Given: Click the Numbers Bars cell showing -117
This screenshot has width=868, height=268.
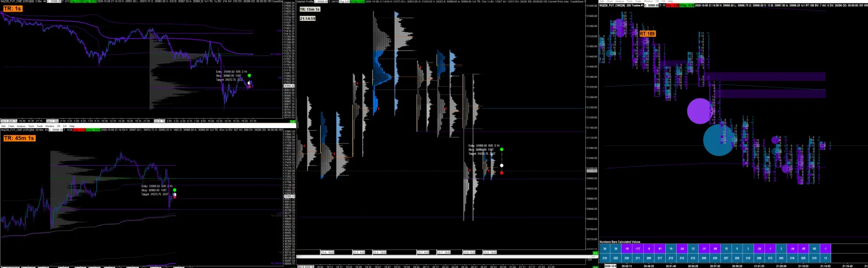Looking at the screenshot, I should tap(638, 248).
